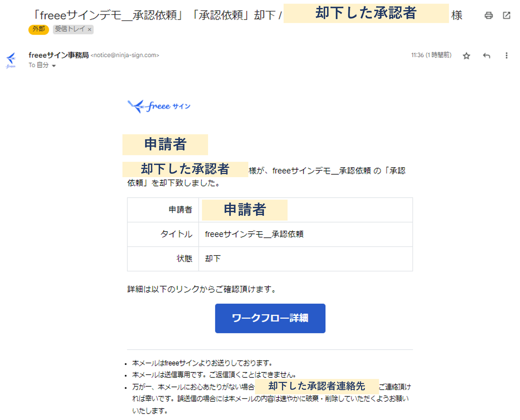
Task: Click the 受信トレイ label chip
Action: [x=73, y=29]
